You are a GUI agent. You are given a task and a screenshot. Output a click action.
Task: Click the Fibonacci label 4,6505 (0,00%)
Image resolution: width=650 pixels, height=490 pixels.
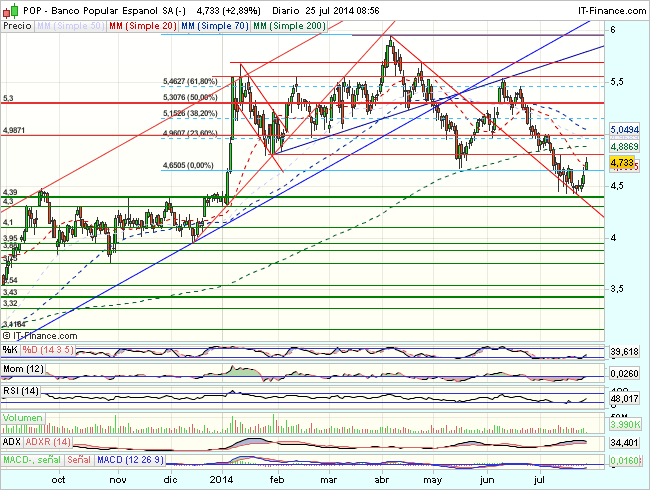pos(188,165)
